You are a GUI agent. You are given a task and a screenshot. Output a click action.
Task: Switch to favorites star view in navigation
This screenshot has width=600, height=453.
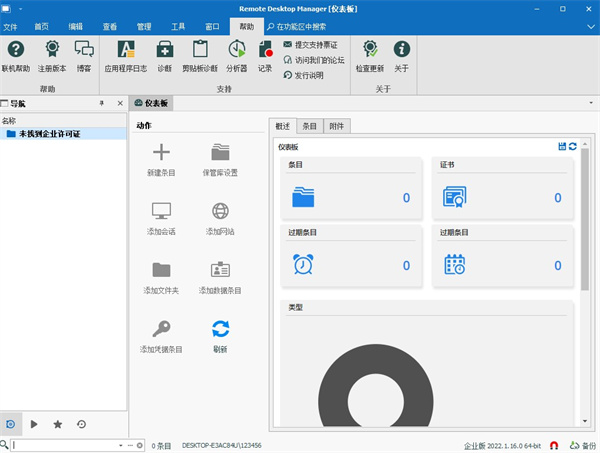pyautogui.click(x=57, y=424)
